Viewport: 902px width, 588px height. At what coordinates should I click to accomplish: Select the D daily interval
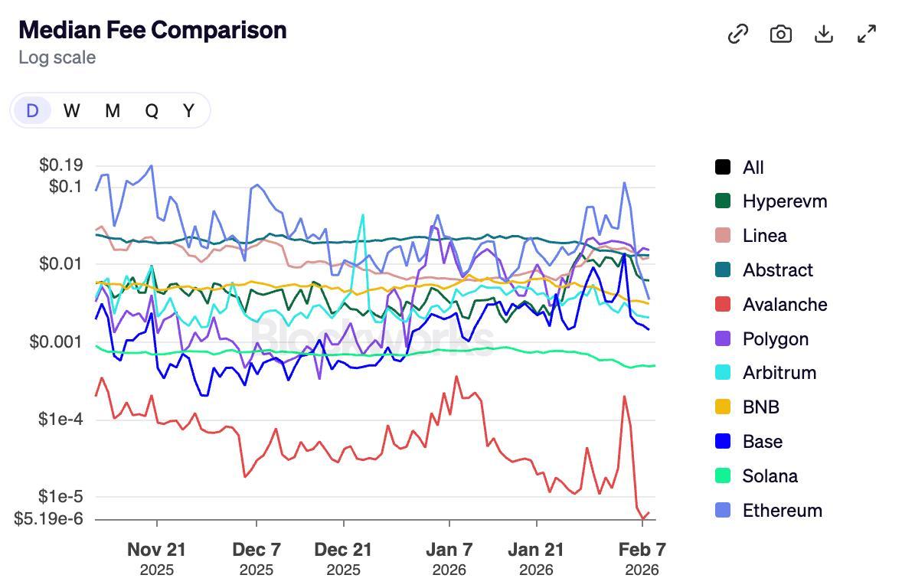pyautogui.click(x=32, y=111)
